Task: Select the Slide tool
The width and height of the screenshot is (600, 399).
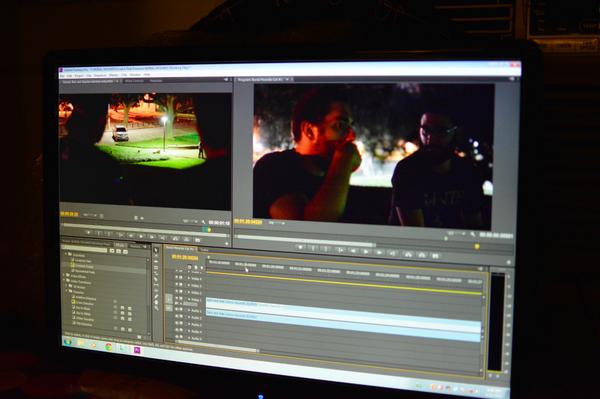Action: click(156, 291)
